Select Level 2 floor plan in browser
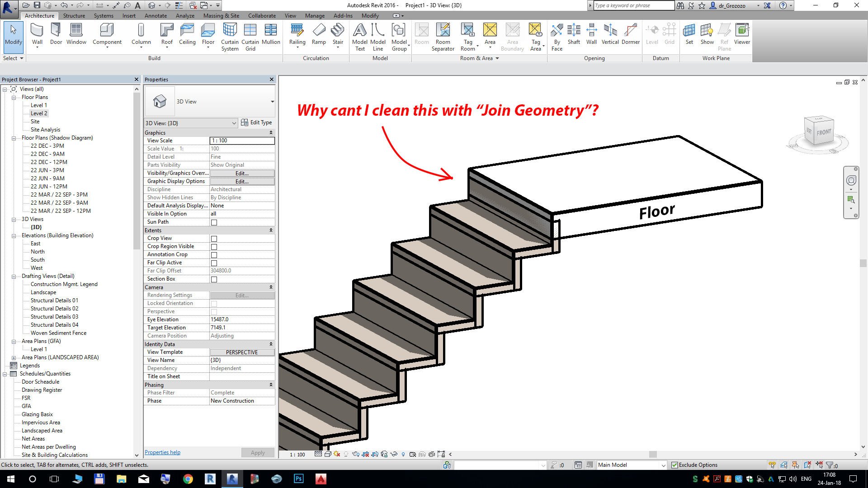 (x=39, y=113)
